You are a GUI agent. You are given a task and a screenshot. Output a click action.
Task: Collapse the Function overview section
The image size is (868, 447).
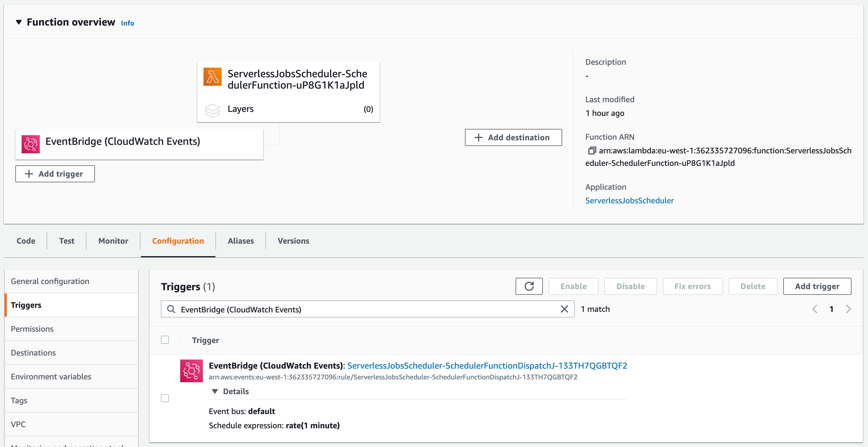(x=19, y=22)
